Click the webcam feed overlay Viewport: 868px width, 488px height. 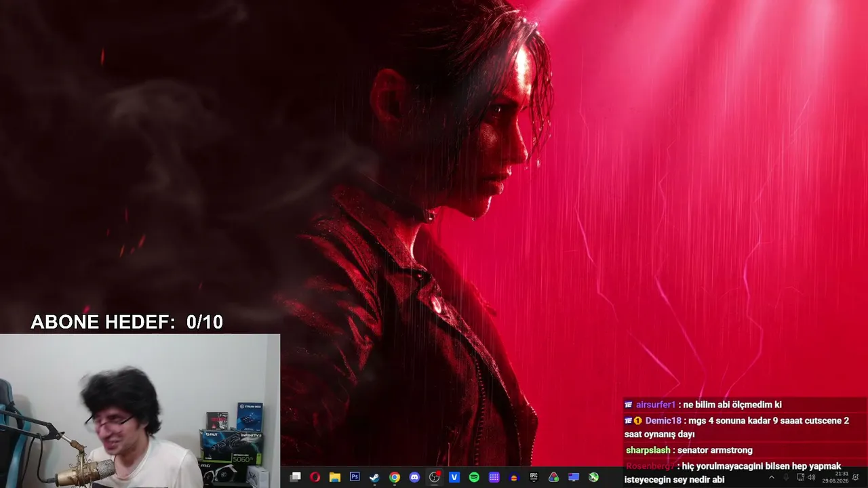140,411
